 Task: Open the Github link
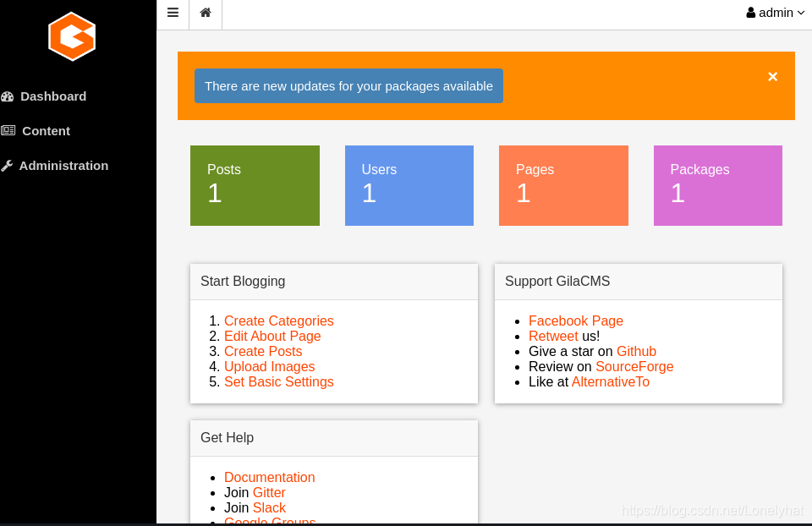[x=636, y=352]
